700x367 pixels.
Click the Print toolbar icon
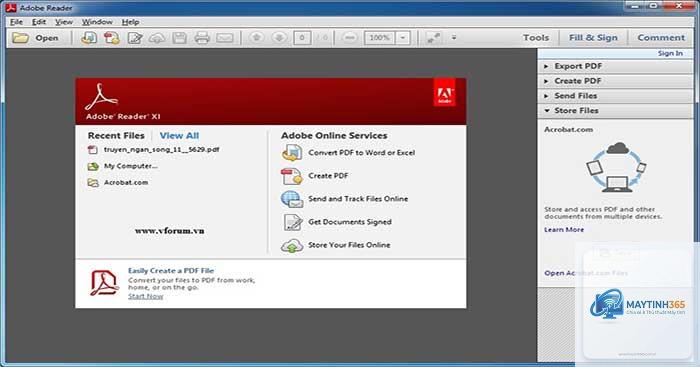tap(202, 38)
